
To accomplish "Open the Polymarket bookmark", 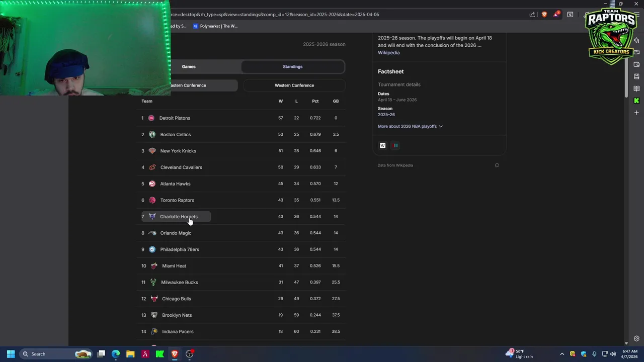I will [x=215, y=26].
